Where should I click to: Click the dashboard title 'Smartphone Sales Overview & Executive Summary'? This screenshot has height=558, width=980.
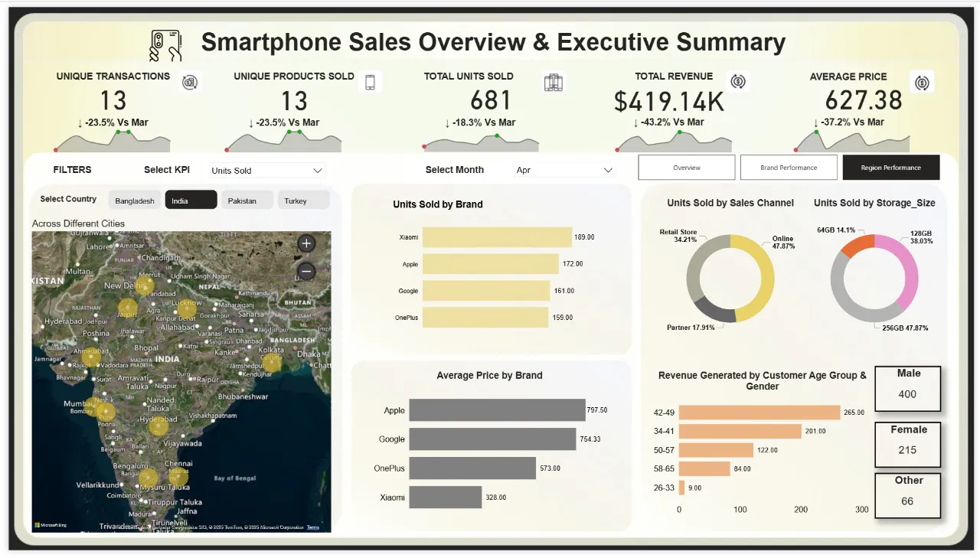click(494, 42)
